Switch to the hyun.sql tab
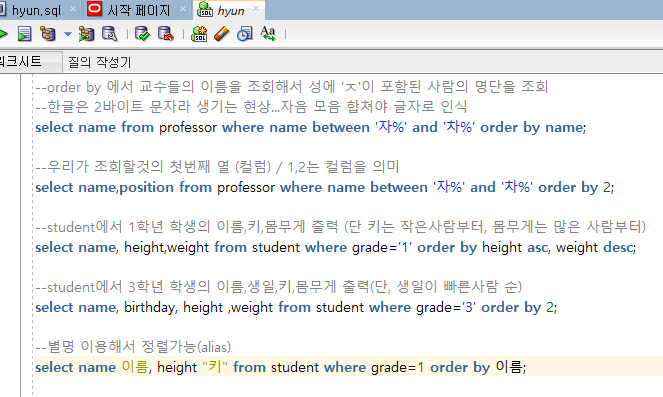 point(36,10)
